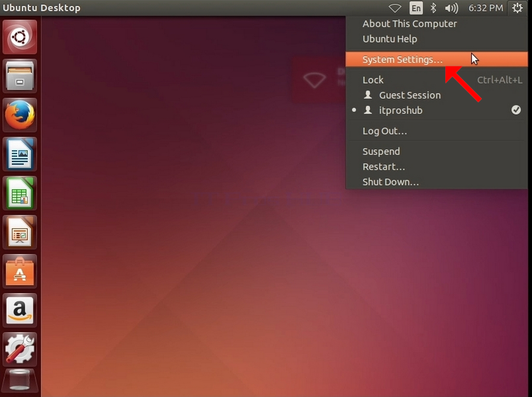Open the sound volume indicator
The image size is (532, 397).
click(451, 8)
